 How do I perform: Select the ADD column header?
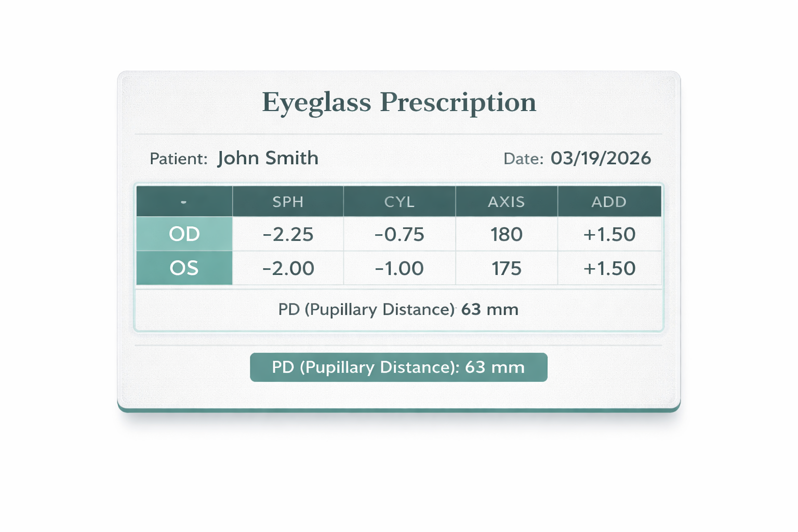click(x=609, y=202)
